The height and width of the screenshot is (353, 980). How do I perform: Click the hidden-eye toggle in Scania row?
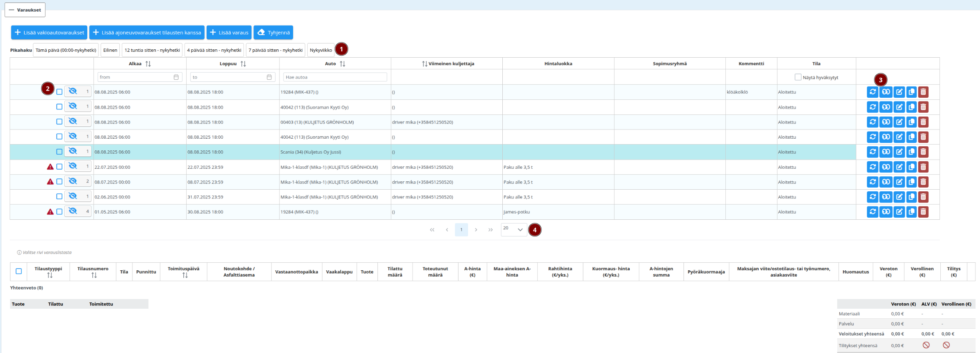tap(73, 151)
